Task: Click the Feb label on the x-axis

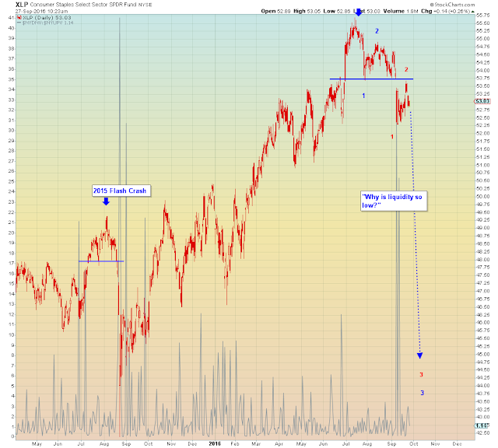Action: (x=234, y=443)
